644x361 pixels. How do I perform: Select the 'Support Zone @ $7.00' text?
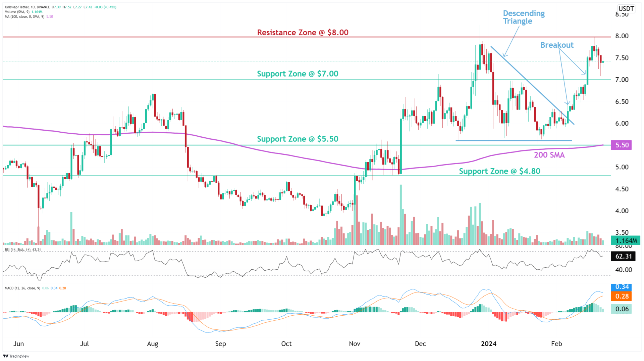[x=298, y=74]
